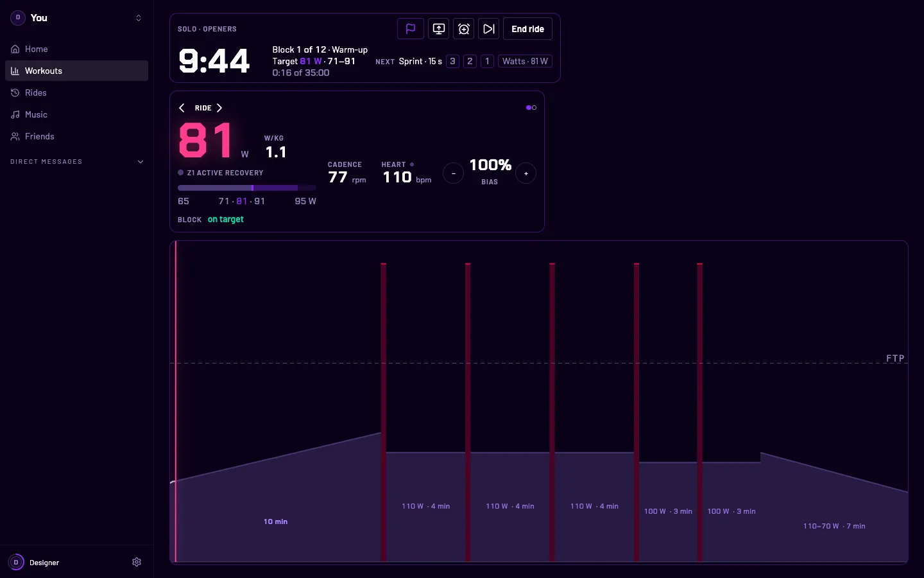This screenshot has height=578, width=924.
Task: Select the first 100 W 3 min block
Action: point(668,512)
